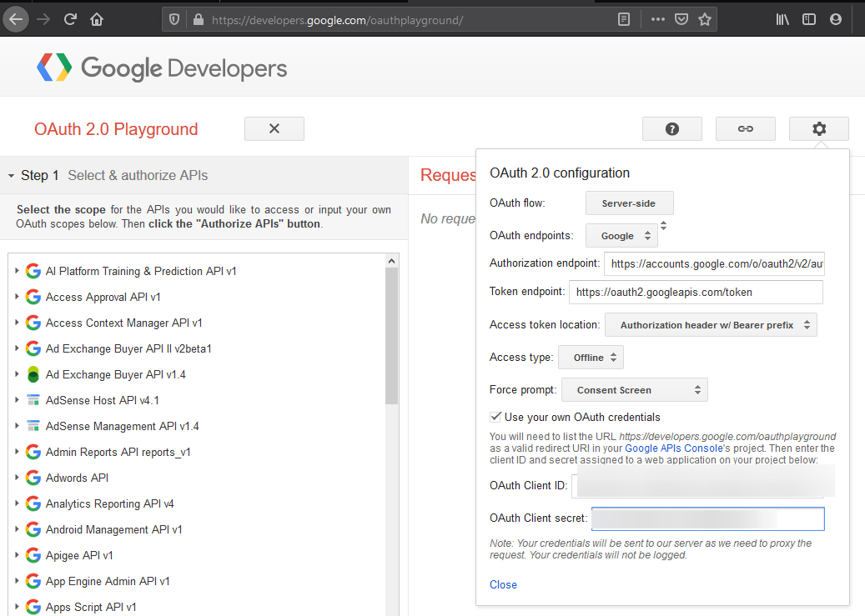The image size is (865, 616).
Task: Expand Admin Reports API reports_v1 arrow
Action: click(18, 452)
